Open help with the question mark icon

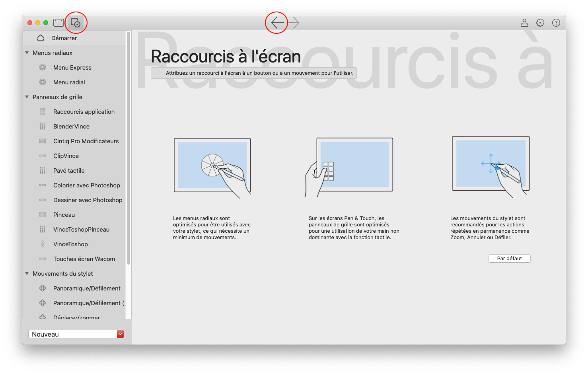556,23
